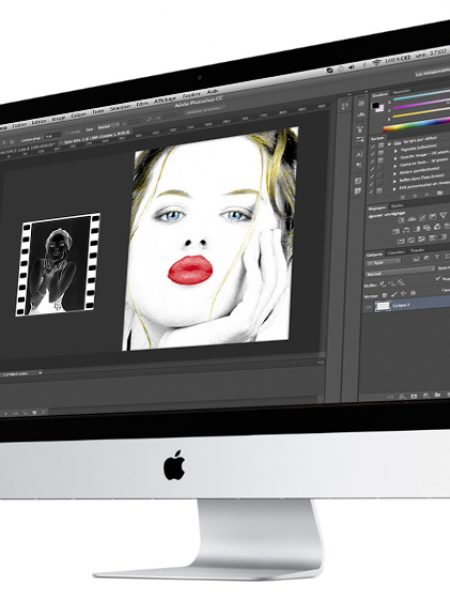Image resolution: width=450 pixels, height=600 pixels.
Task: Filter layers by type layers T icon
Action: [437, 257]
